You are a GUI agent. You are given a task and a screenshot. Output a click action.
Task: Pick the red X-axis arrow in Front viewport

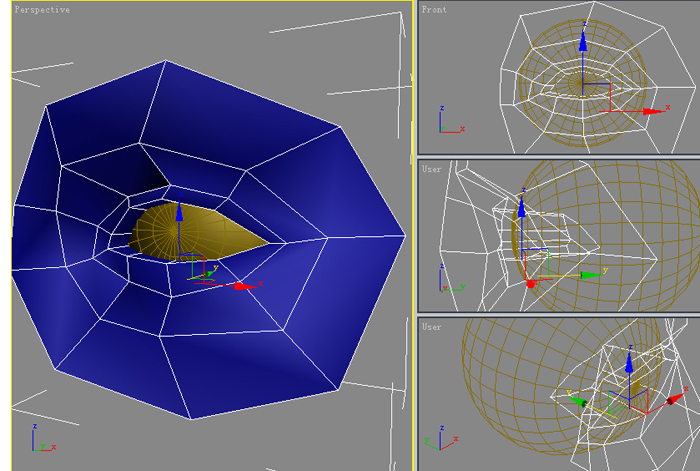pos(653,111)
